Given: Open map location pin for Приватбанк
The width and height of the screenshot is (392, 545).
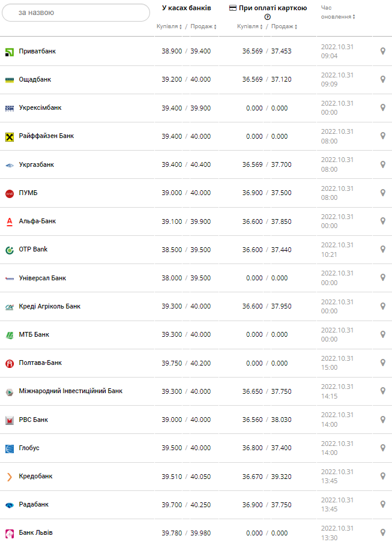Looking at the screenshot, I should [x=382, y=51].
